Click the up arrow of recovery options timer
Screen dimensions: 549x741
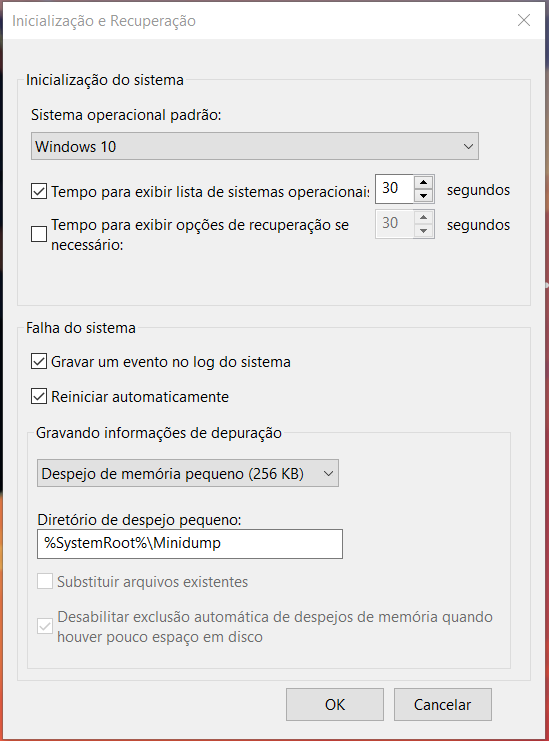point(424,217)
